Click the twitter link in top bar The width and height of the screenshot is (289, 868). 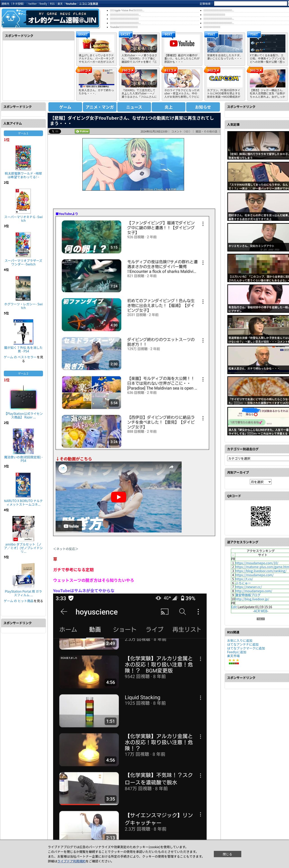point(33,4)
